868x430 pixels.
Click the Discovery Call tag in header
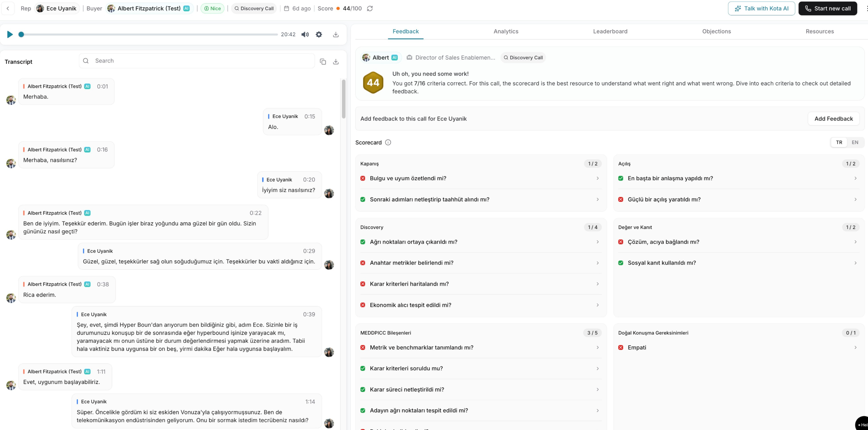254,9
